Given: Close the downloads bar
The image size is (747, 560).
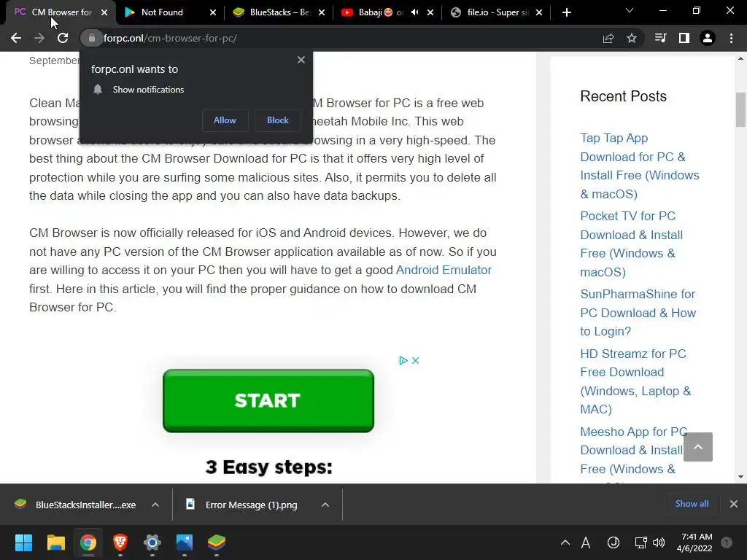Looking at the screenshot, I should (734, 504).
